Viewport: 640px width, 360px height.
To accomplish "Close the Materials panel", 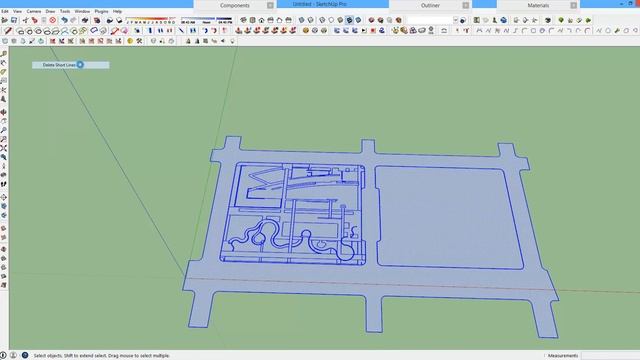I will pos(573,5).
